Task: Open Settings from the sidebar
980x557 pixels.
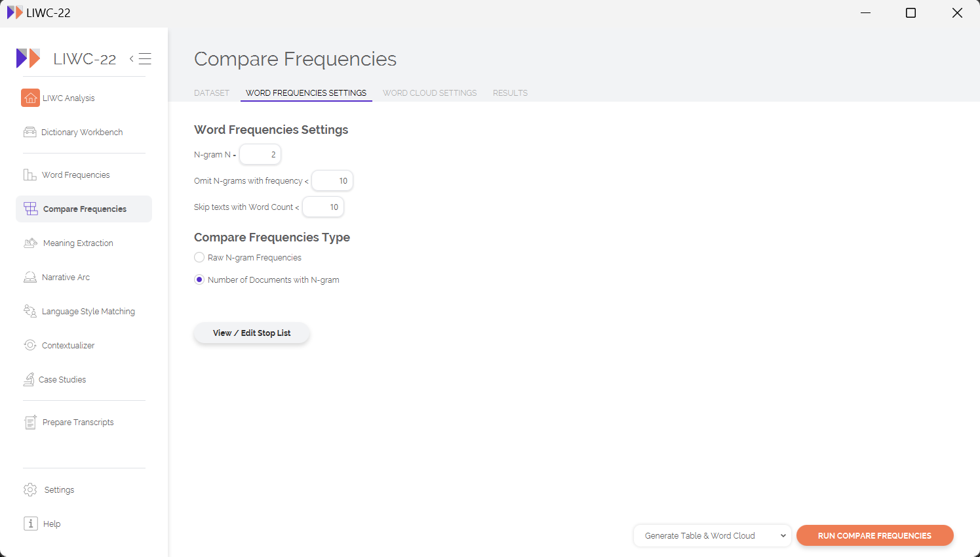Action: point(84,489)
